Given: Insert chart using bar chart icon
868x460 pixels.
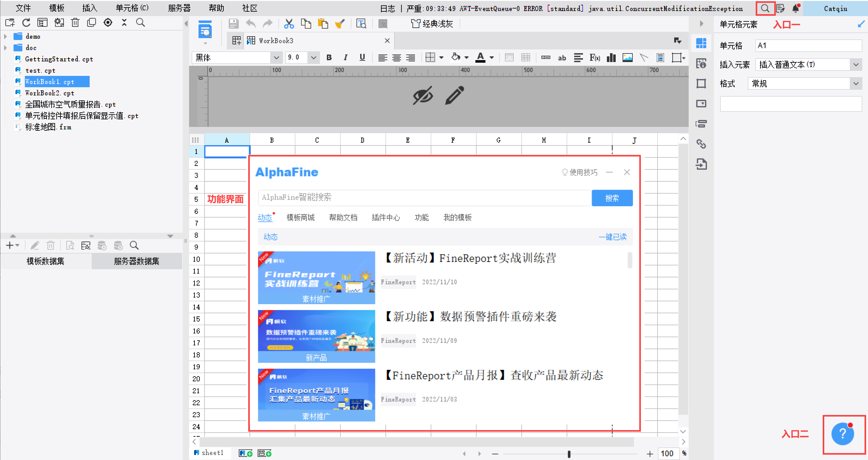Looking at the screenshot, I should click(611, 58).
